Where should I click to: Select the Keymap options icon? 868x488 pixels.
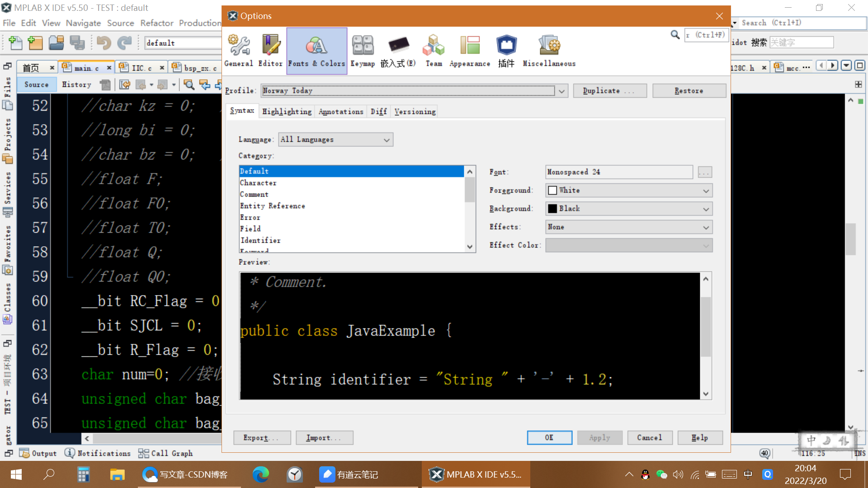click(x=363, y=51)
